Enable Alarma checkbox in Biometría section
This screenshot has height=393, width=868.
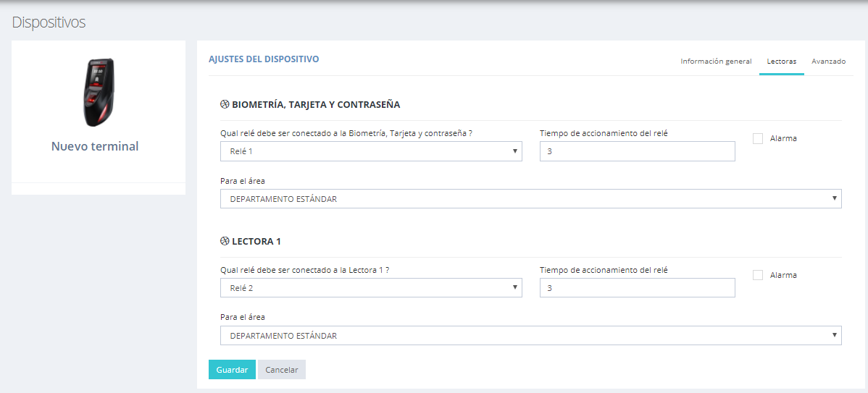point(758,139)
